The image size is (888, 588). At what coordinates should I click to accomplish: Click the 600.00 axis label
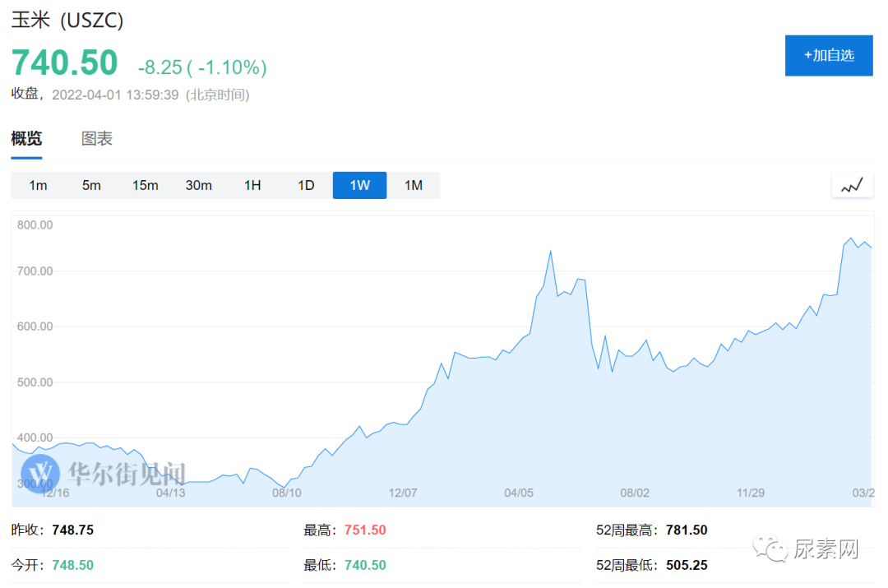point(35,326)
